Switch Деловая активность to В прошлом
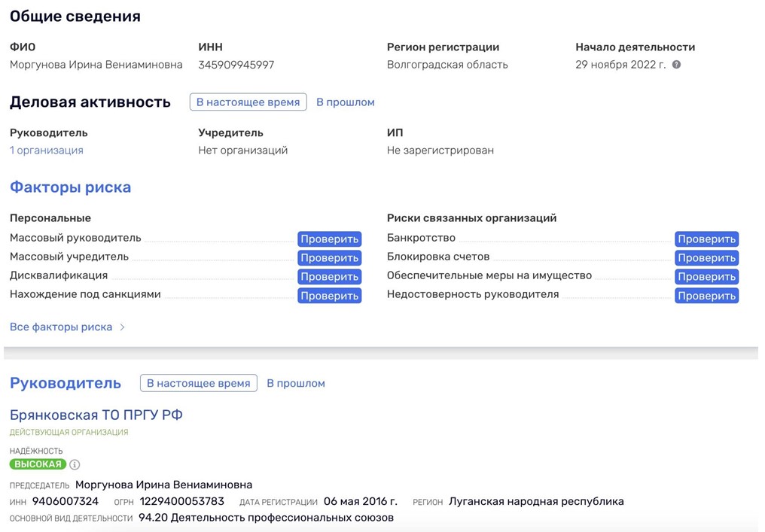This screenshot has width=765, height=532. click(345, 102)
